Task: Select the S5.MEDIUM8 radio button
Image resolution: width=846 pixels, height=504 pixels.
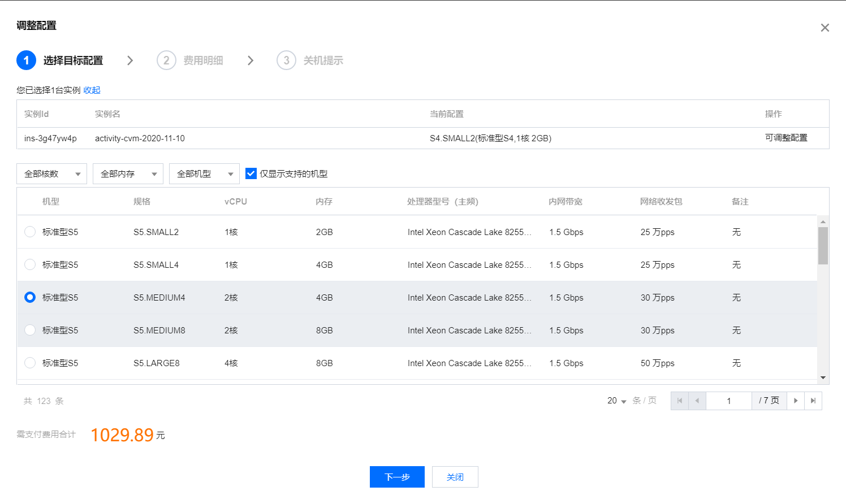Action: (x=31, y=330)
